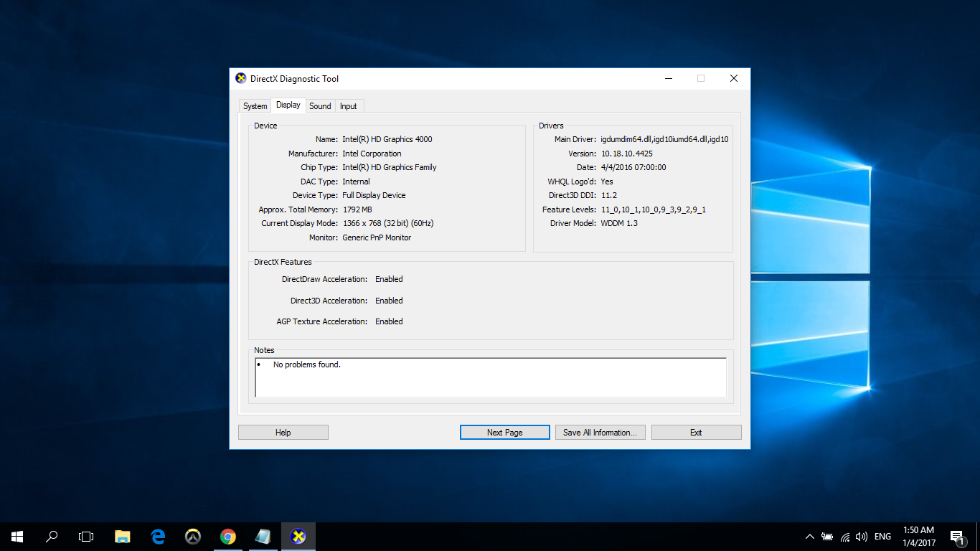Click AGP Texture Acceleration 'Enabled' value
Screen dimensions: 980x551
(x=389, y=321)
